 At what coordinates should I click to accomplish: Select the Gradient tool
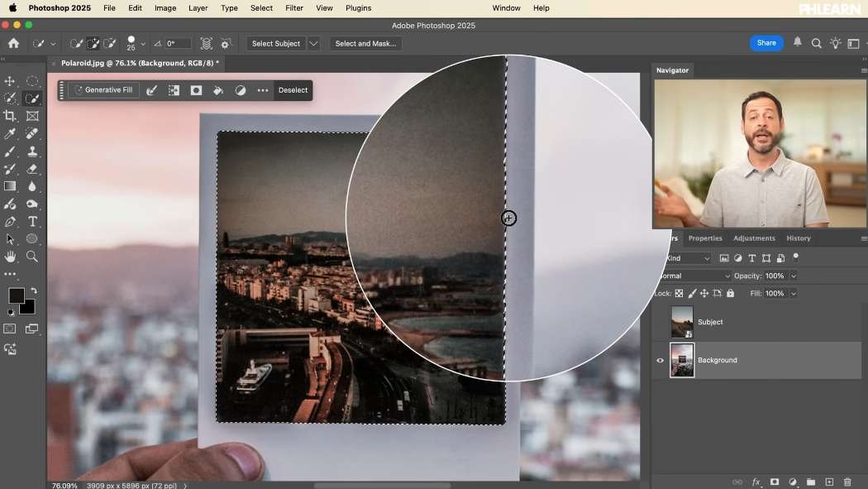[10, 186]
